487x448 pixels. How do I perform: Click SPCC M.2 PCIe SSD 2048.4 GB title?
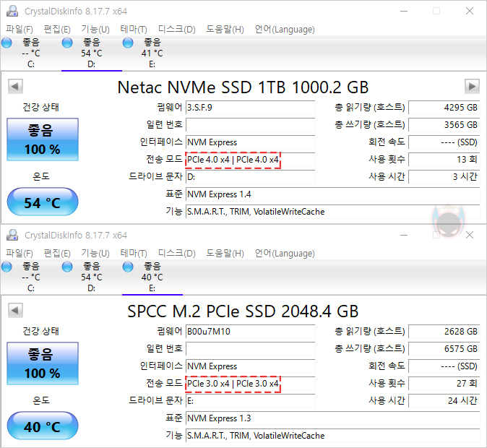tap(243, 311)
